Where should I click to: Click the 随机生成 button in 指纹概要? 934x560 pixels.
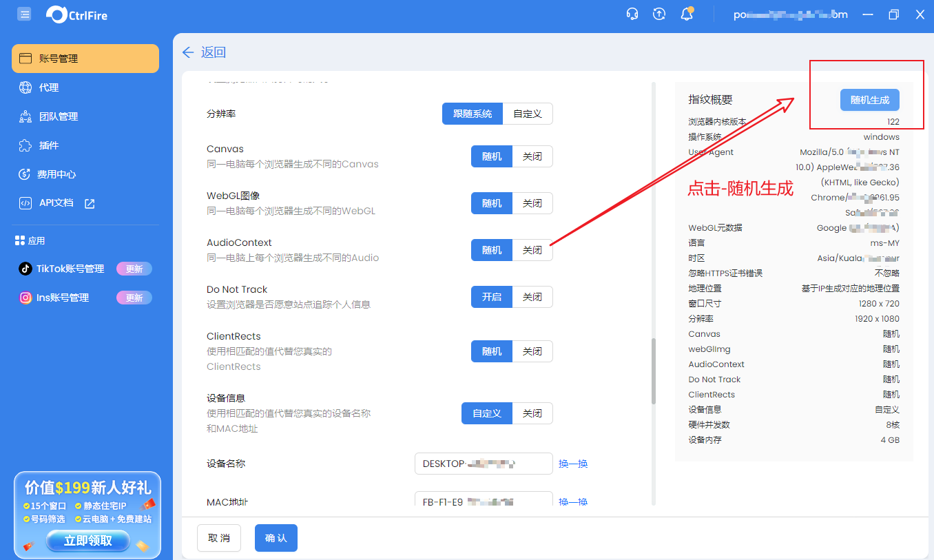(870, 100)
